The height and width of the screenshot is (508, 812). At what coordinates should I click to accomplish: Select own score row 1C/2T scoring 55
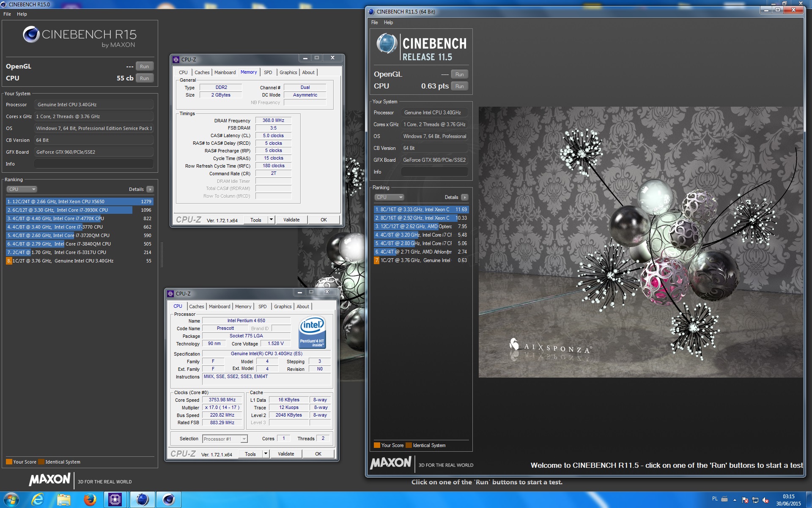[x=80, y=261]
